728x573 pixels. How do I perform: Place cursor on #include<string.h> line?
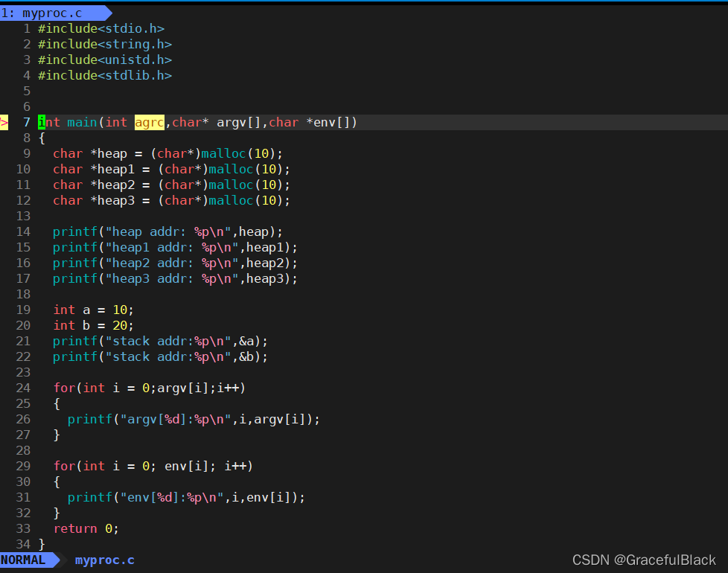click(x=105, y=45)
